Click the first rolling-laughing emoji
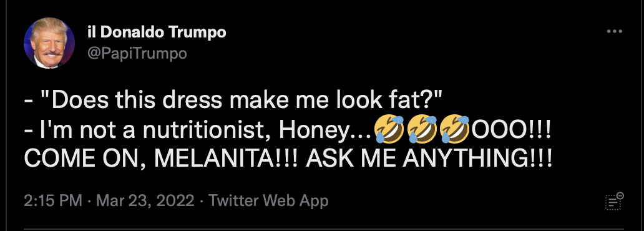The width and height of the screenshot is (644, 231). pos(389,129)
